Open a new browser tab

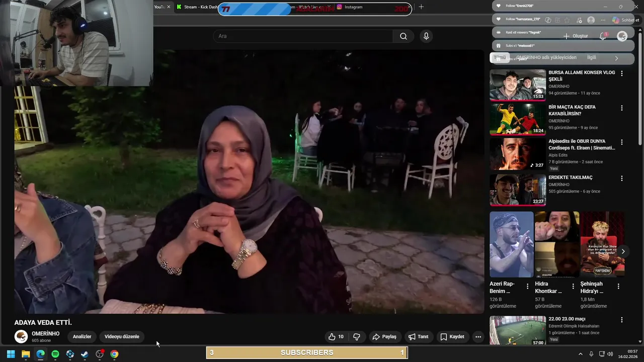point(421,7)
